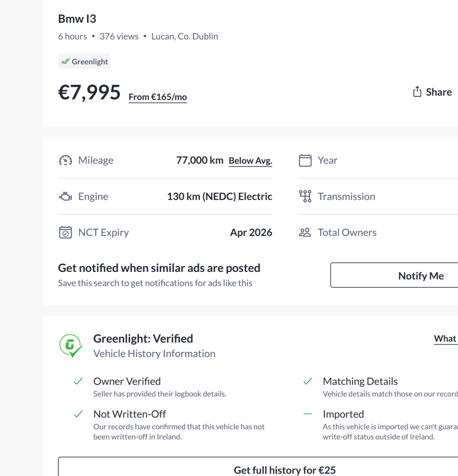Image resolution: width=458 pixels, height=476 pixels.
Task: Open the What link beside Greenlight
Action: coord(445,339)
